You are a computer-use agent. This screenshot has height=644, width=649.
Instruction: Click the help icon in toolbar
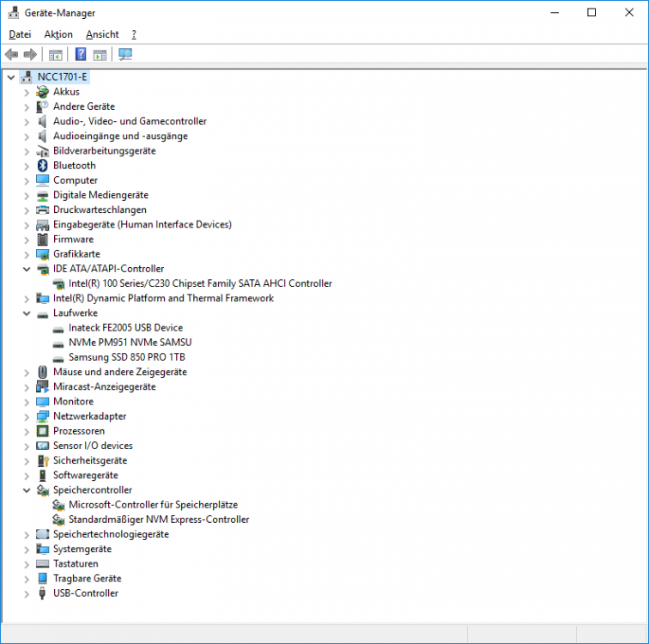coord(81,55)
